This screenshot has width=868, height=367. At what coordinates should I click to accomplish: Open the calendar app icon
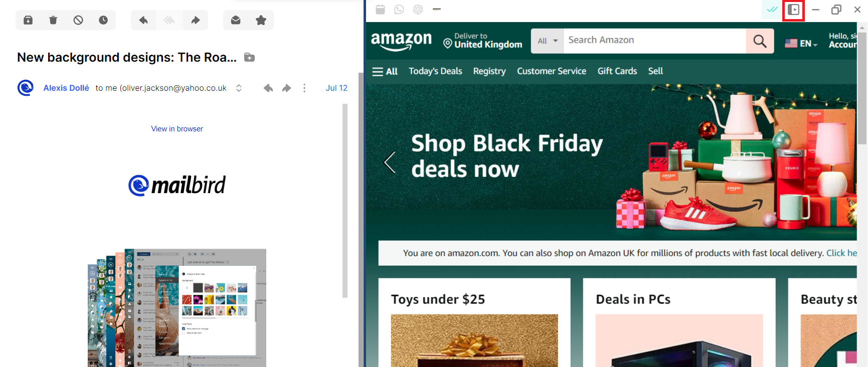[x=381, y=10]
